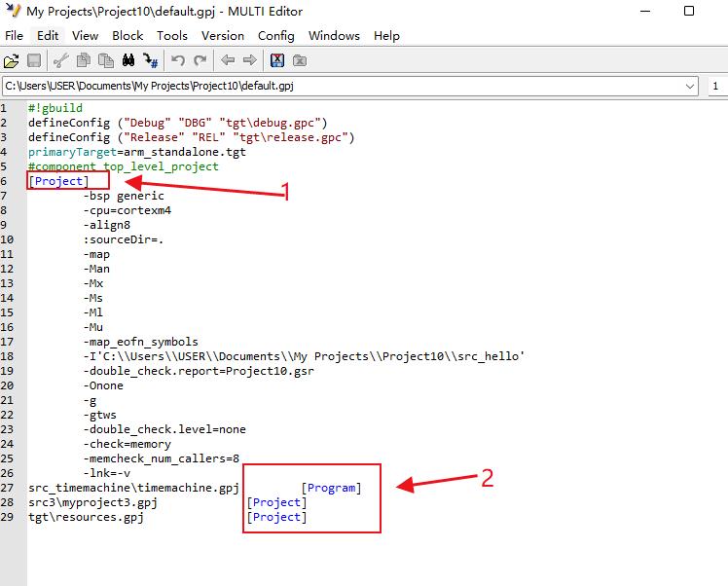This screenshot has height=586, width=728.
Task: Click the Undo arrow icon
Action: [x=178, y=60]
